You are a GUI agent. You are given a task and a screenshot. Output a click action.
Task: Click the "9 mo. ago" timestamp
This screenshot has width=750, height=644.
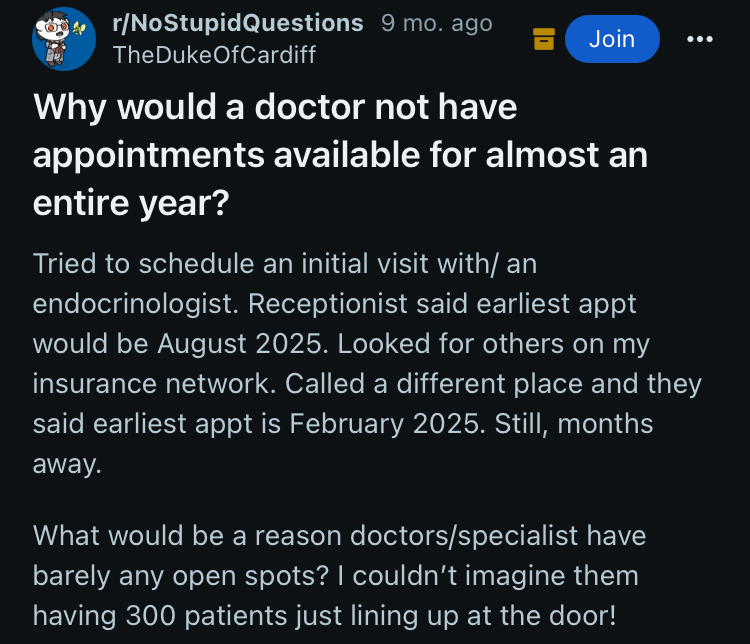(x=436, y=23)
